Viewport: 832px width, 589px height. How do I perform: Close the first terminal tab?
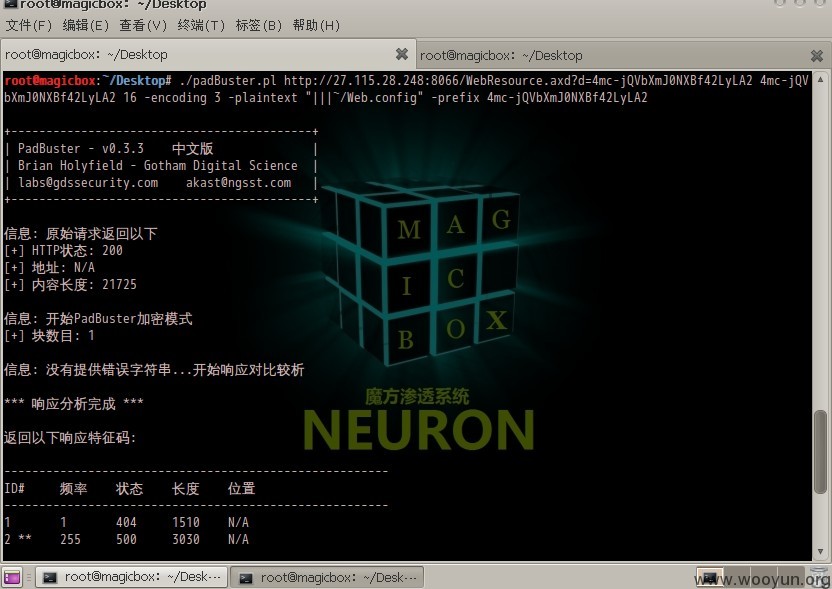click(402, 54)
